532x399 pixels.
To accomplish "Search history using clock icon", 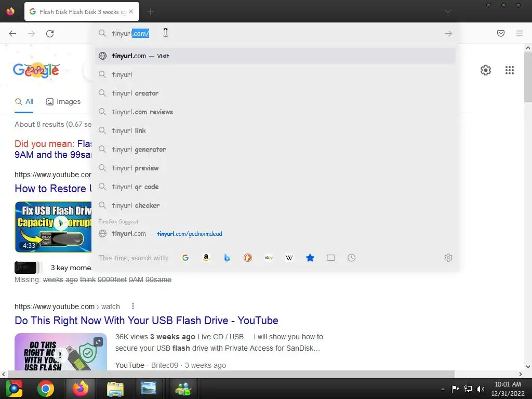I will [352, 258].
